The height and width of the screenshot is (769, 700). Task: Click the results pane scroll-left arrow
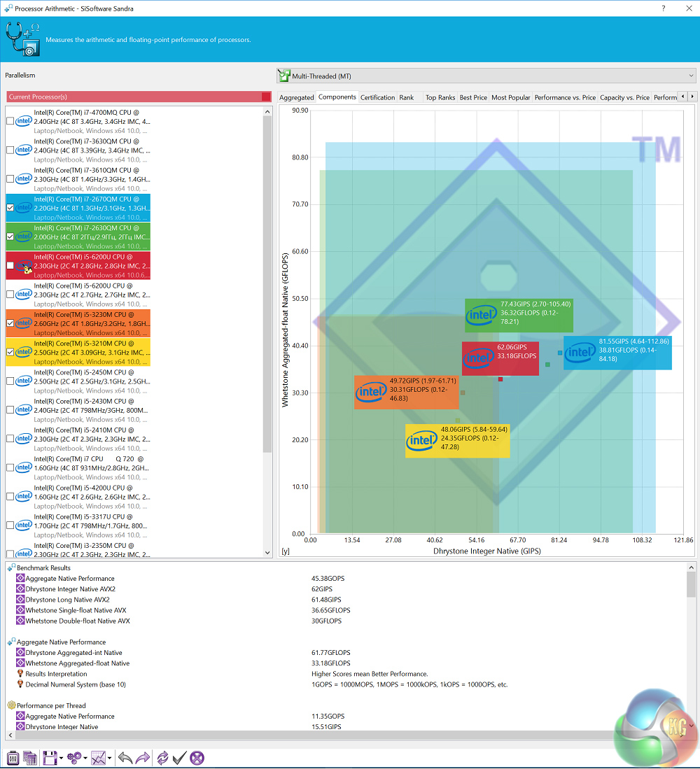[x=10, y=735]
